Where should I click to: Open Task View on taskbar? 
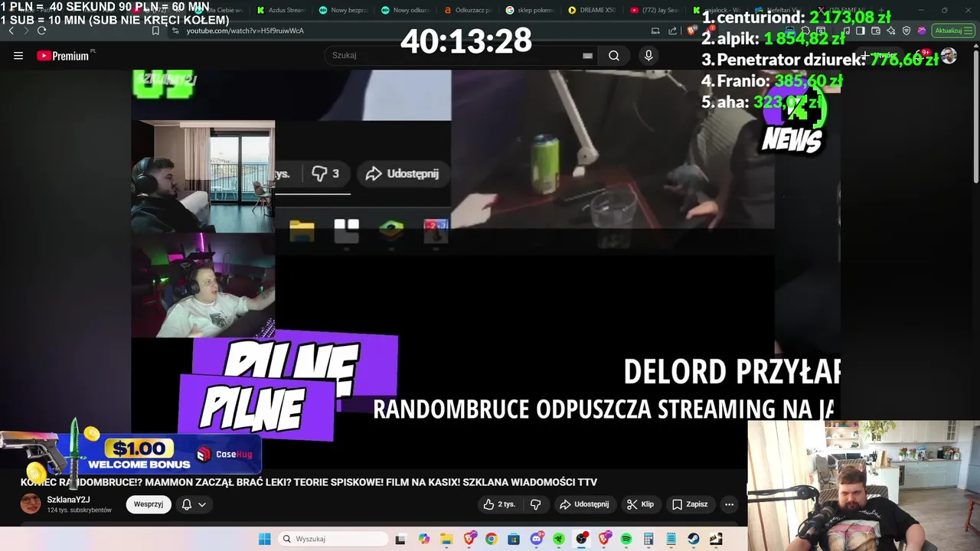click(x=400, y=539)
